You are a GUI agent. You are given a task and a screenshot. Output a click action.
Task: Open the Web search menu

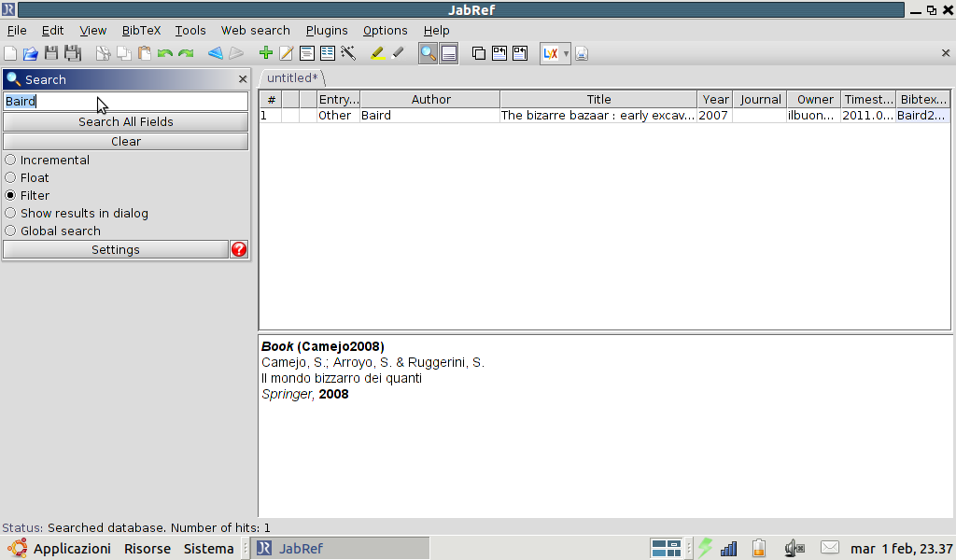pyautogui.click(x=256, y=31)
